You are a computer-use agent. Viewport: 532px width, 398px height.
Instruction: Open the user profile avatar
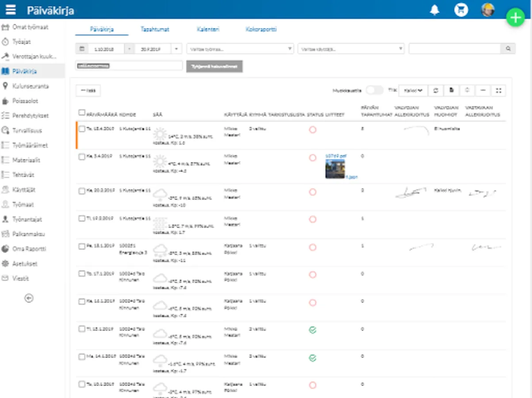pyautogui.click(x=488, y=10)
